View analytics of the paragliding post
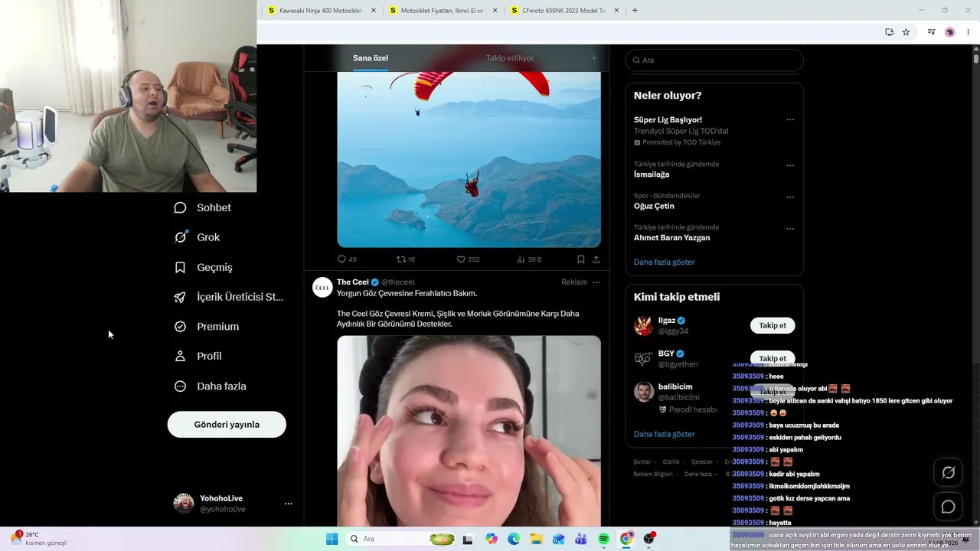 click(x=529, y=259)
